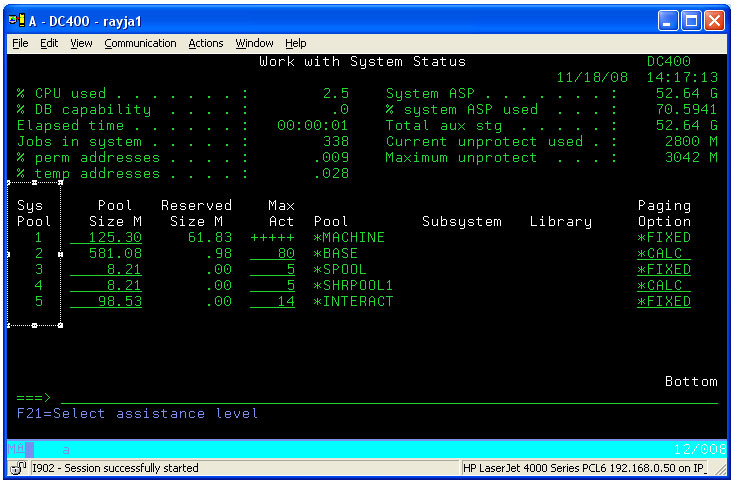Click the session status icon at bottom-left
This screenshot has height=482, width=734.
coord(17,468)
